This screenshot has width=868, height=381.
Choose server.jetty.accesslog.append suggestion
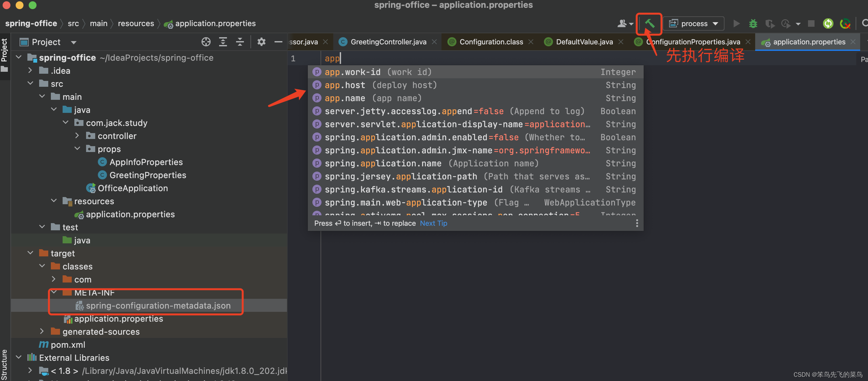(475, 111)
